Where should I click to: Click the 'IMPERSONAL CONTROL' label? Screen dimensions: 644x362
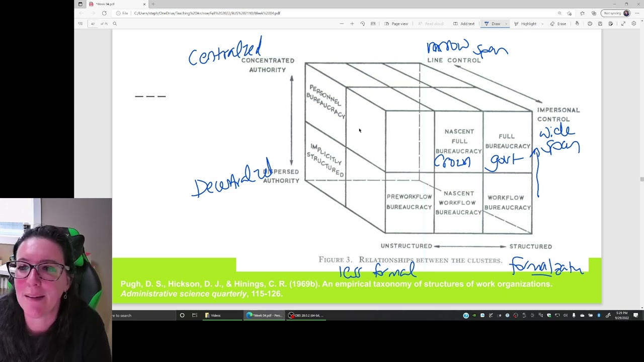coord(558,115)
